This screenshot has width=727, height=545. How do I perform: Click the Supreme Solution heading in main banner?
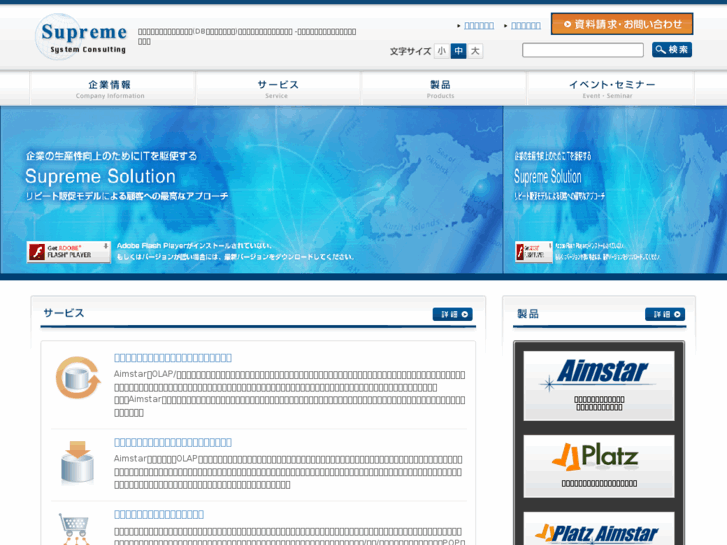tap(100, 176)
